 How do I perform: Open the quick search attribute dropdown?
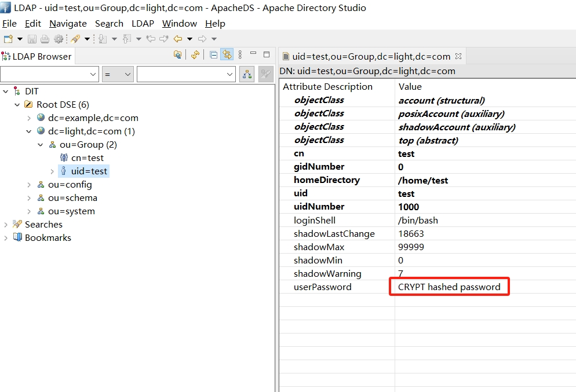pyautogui.click(x=49, y=74)
